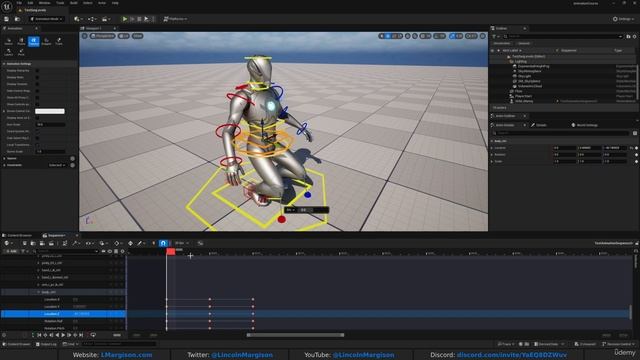Click the Outliner settings gear icon
The width and height of the screenshot is (640, 360).
click(x=634, y=36)
